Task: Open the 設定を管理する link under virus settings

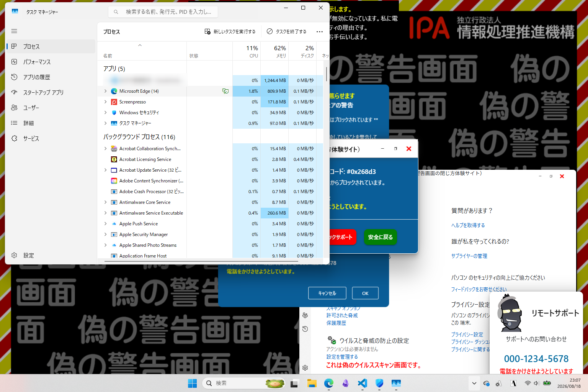Action: [342, 357]
